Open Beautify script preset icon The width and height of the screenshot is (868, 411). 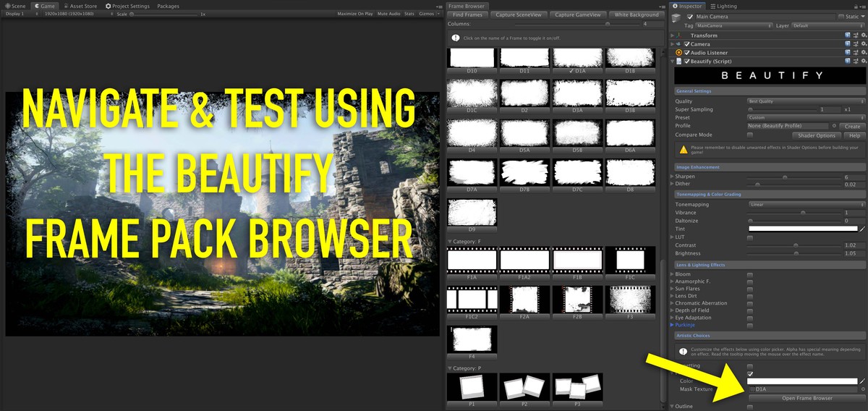856,62
